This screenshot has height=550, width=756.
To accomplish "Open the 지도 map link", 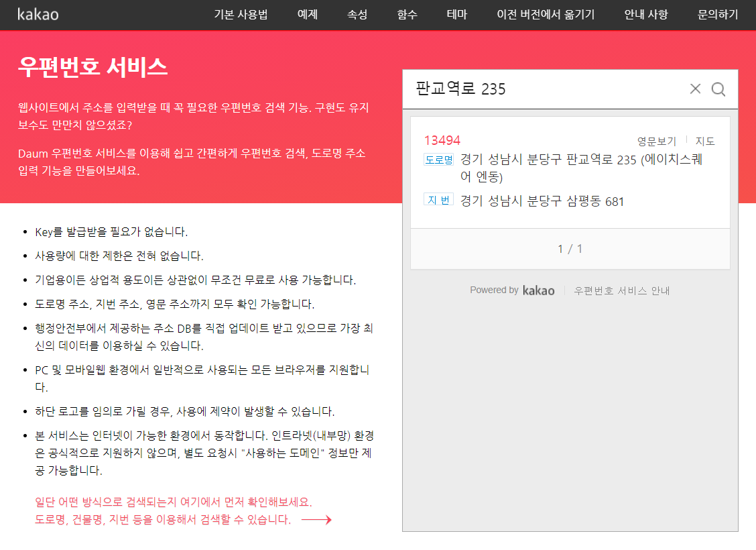I will tap(705, 142).
